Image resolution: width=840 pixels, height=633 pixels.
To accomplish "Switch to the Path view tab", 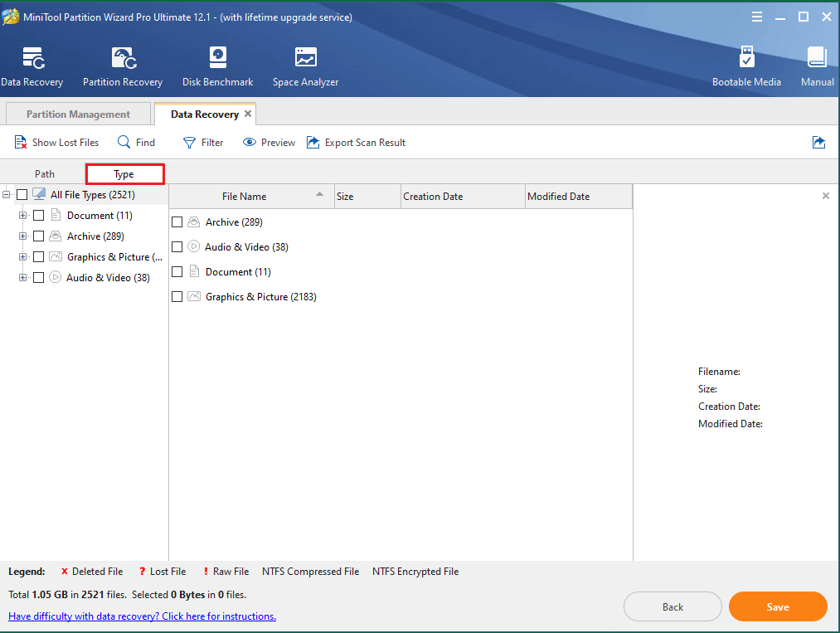I will (45, 173).
